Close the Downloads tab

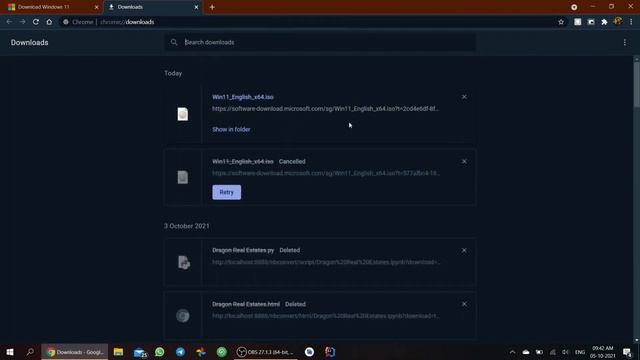point(196,7)
